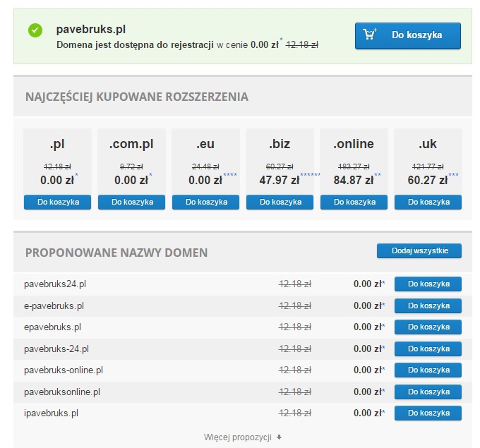Click the pavebruks24.pl domain name text

(x=55, y=284)
